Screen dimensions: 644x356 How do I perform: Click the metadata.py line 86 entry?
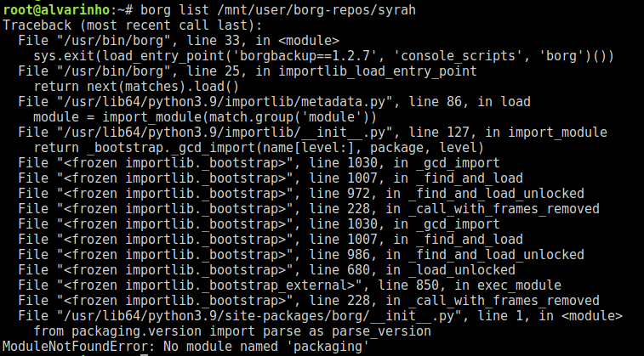click(x=274, y=102)
